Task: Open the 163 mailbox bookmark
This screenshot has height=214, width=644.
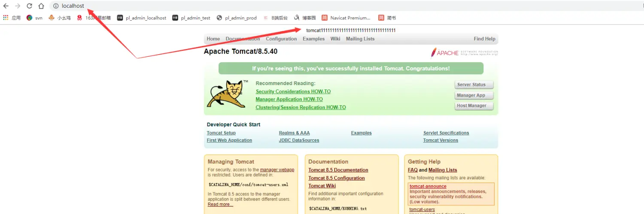Action: (x=94, y=18)
